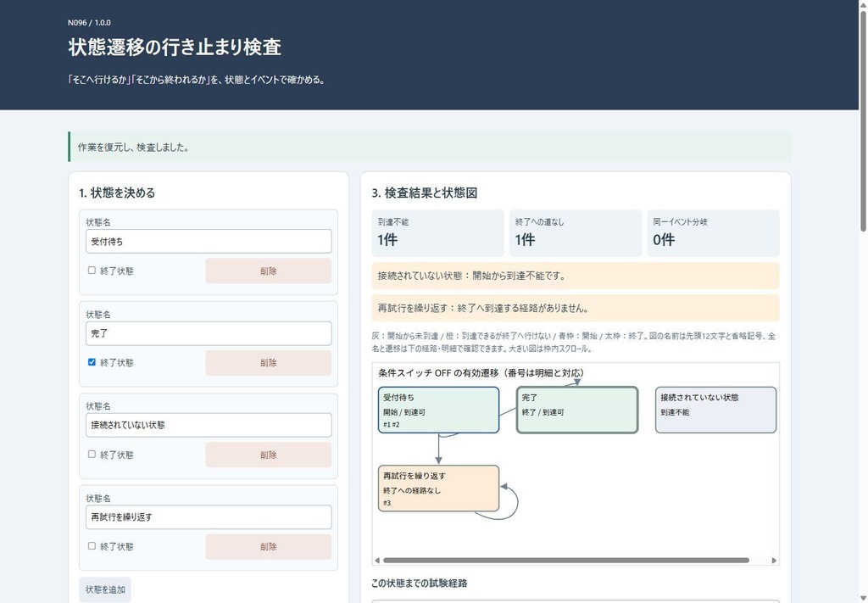This screenshot has width=868, height=603.
Task: Click the 終了への道なし 1件 summary card
Action: (576, 233)
